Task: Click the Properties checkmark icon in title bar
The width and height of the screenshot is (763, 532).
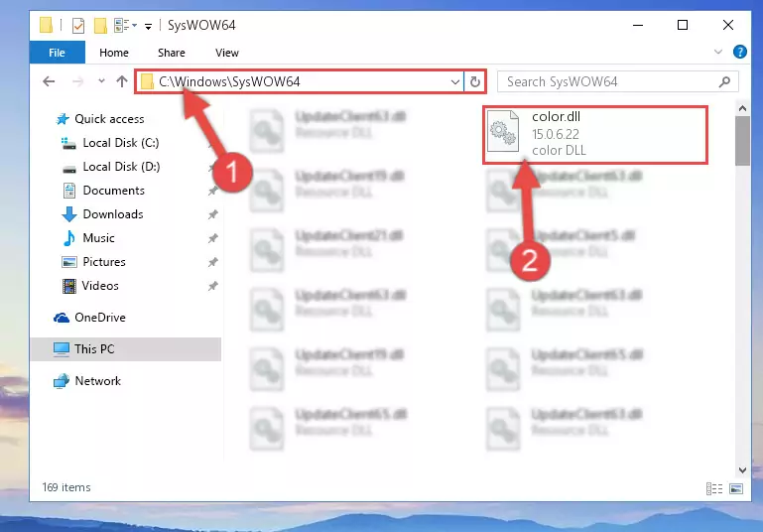Action: point(77,26)
